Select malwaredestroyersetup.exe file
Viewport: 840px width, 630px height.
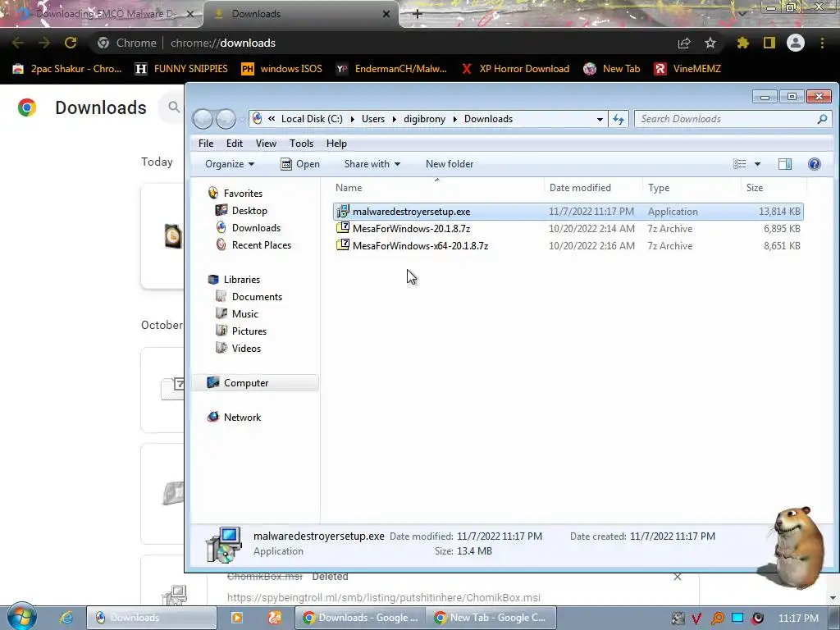568,212
